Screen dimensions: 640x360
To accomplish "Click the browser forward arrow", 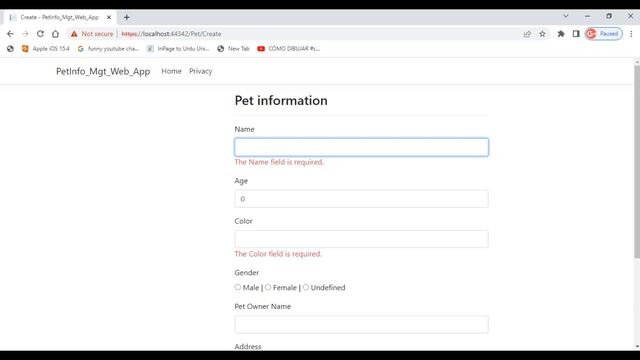I will point(25,34).
